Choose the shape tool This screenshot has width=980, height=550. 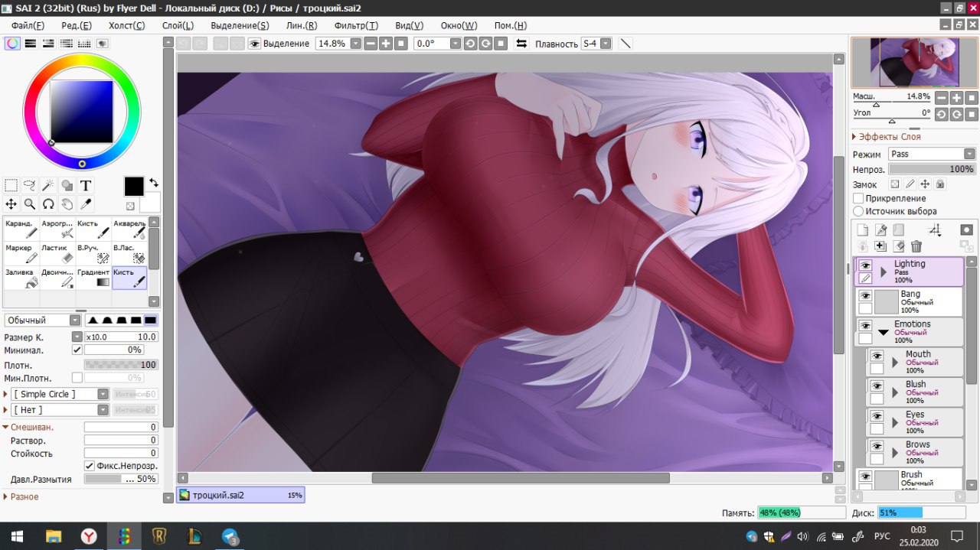(67, 185)
